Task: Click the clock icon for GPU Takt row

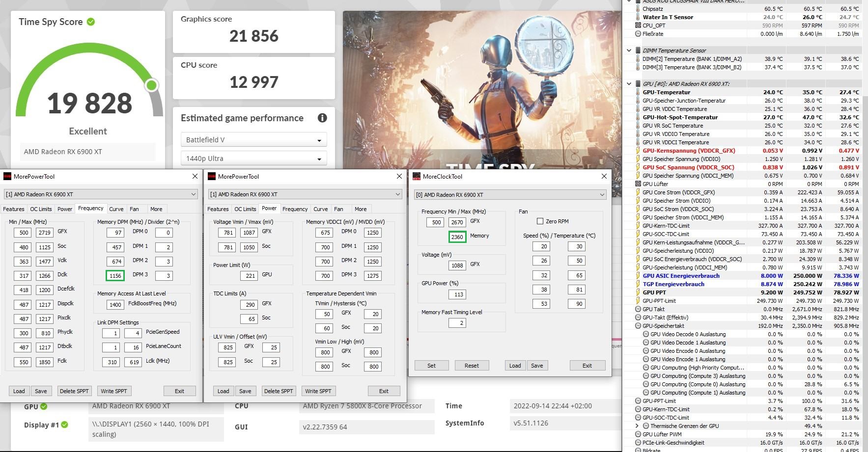Action: (x=638, y=309)
